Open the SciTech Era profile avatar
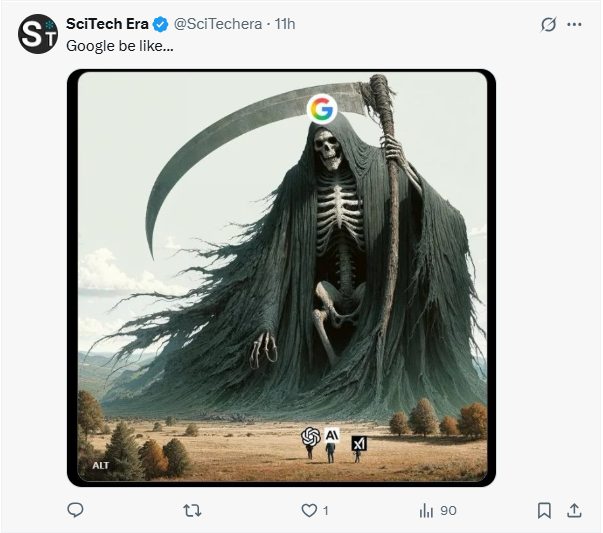This screenshot has width=603, height=533. click(38, 35)
